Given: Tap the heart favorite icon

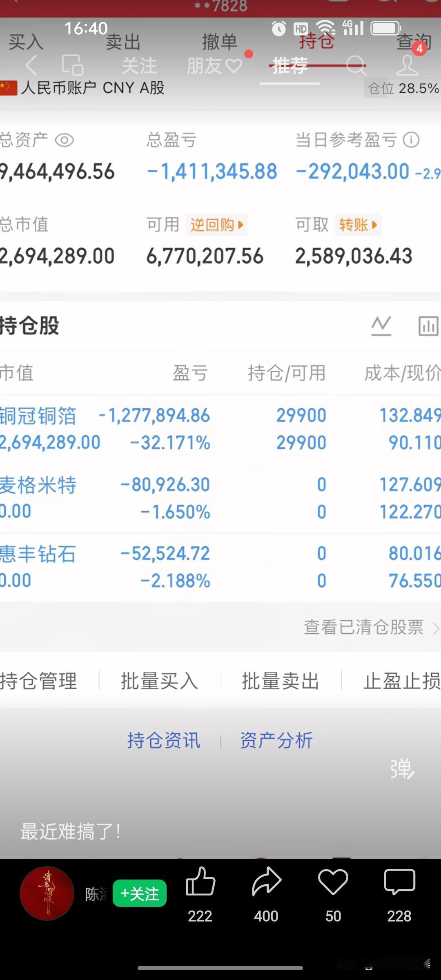Looking at the screenshot, I should click(x=333, y=882).
